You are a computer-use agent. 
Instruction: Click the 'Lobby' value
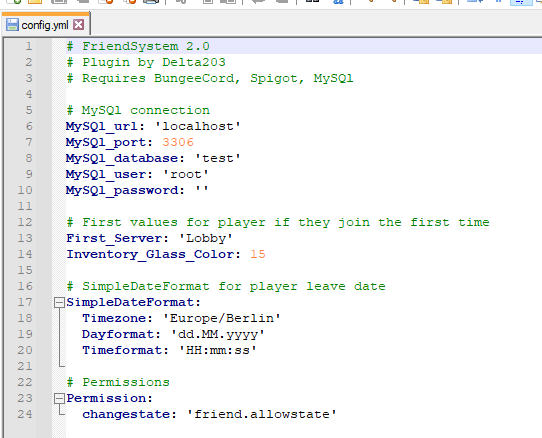click(206, 238)
